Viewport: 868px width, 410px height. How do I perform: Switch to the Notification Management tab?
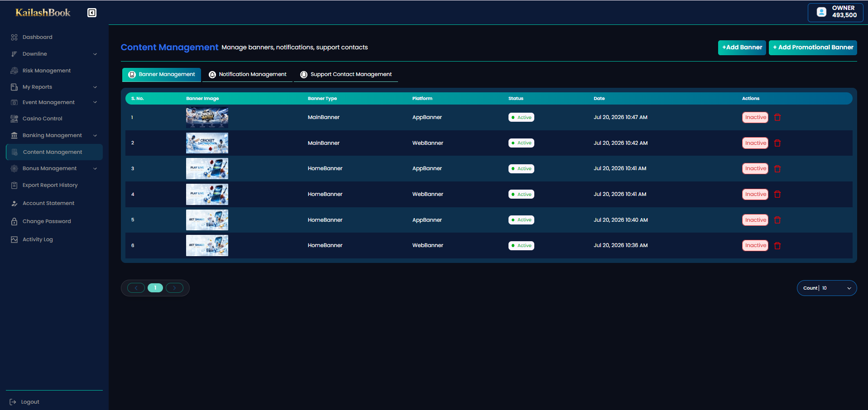(247, 75)
